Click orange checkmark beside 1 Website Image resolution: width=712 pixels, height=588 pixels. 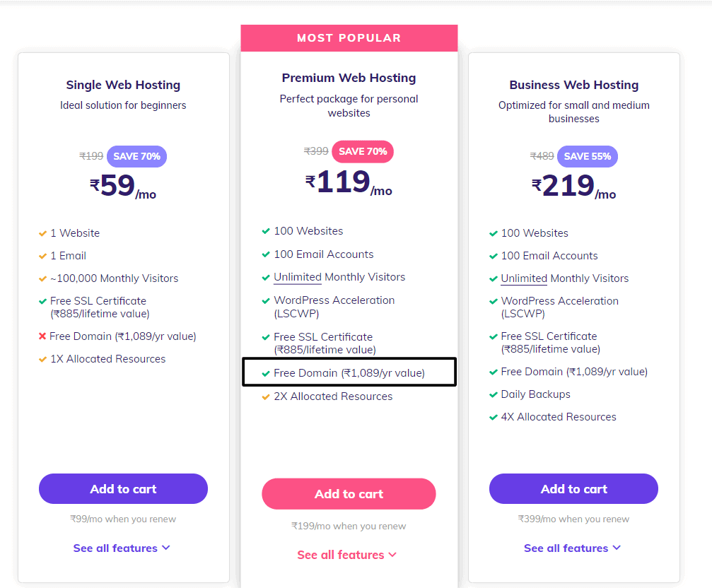42,233
